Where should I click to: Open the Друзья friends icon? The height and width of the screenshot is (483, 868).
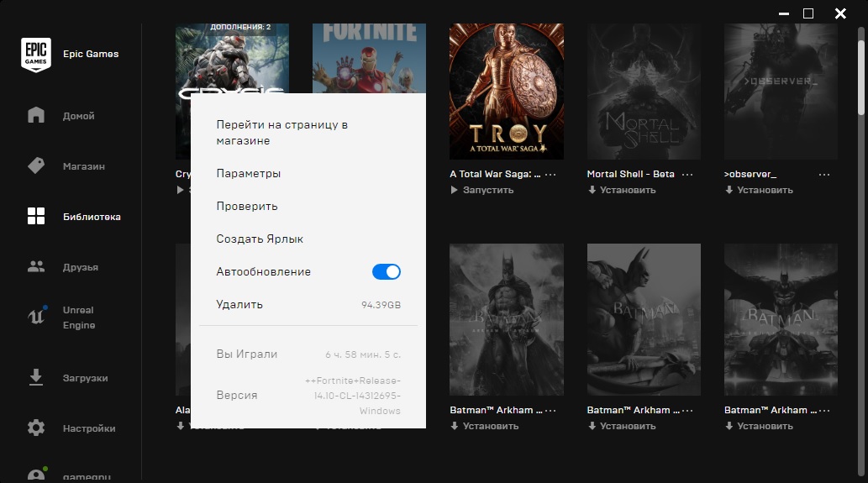click(36, 266)
